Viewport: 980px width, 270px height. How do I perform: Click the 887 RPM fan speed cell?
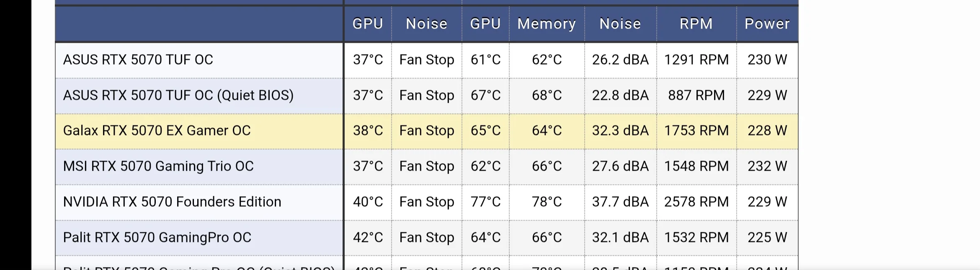696,96
